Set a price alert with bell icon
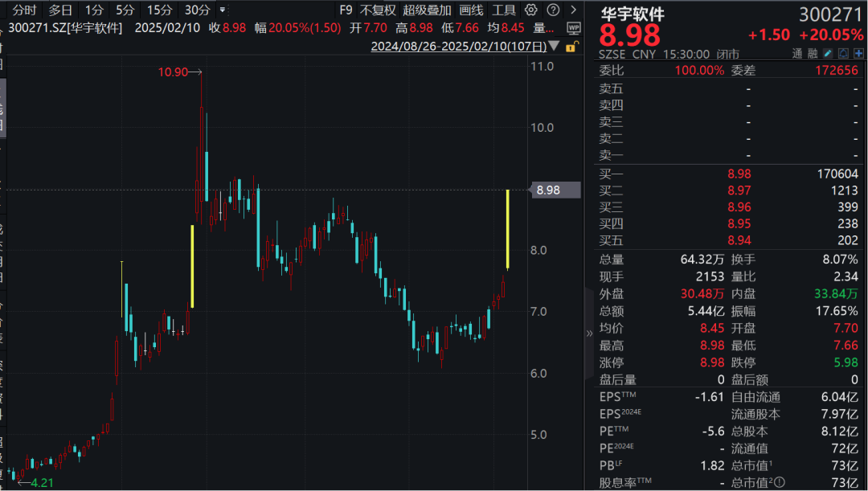 (843, 54)
